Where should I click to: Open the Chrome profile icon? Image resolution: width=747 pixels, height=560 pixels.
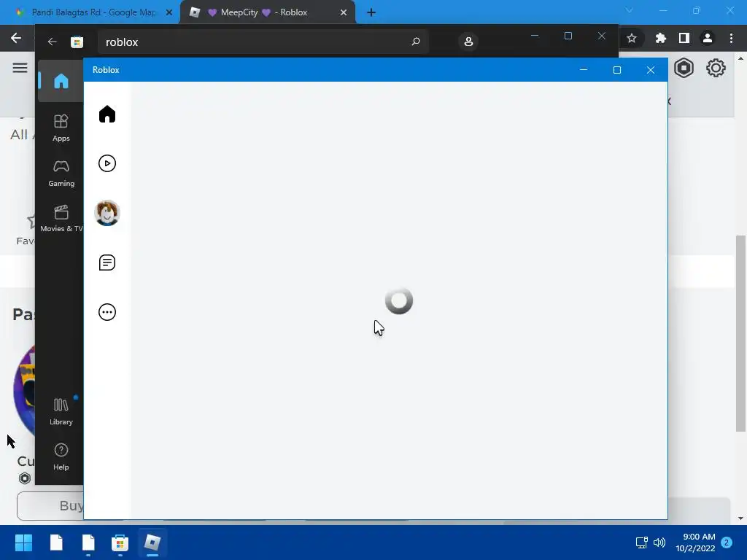708,38
